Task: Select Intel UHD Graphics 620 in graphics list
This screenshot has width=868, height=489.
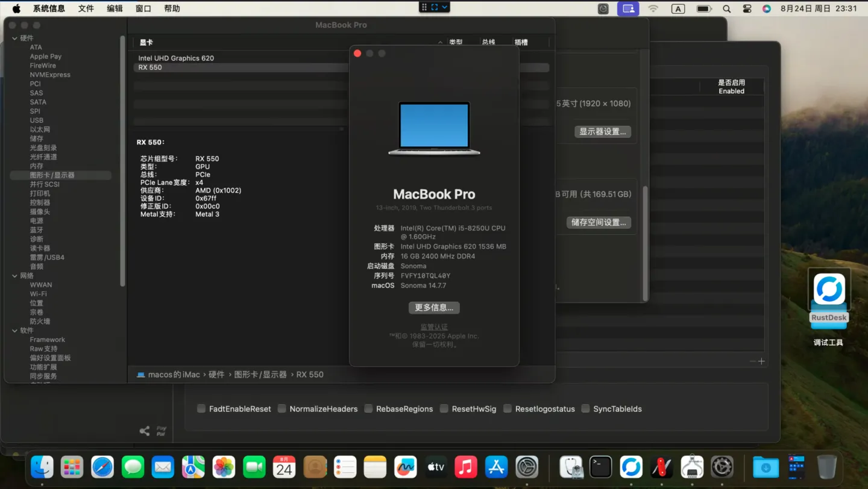Action: coord(176,58)
